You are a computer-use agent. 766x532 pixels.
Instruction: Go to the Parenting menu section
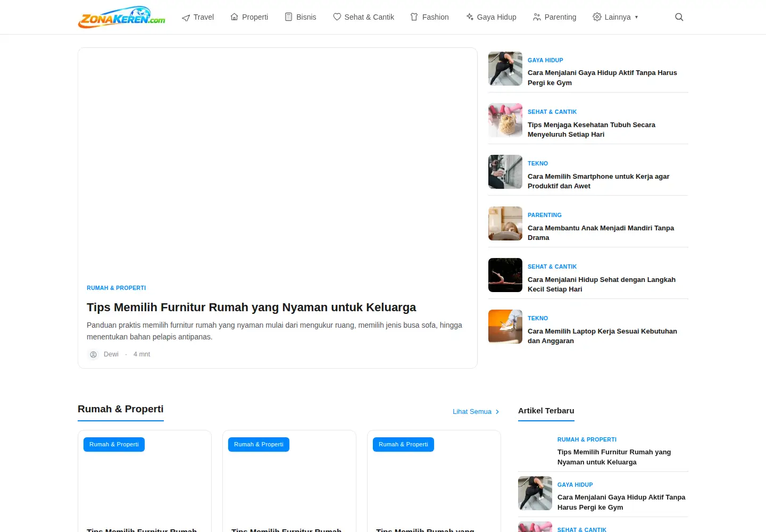click(554, 17)
